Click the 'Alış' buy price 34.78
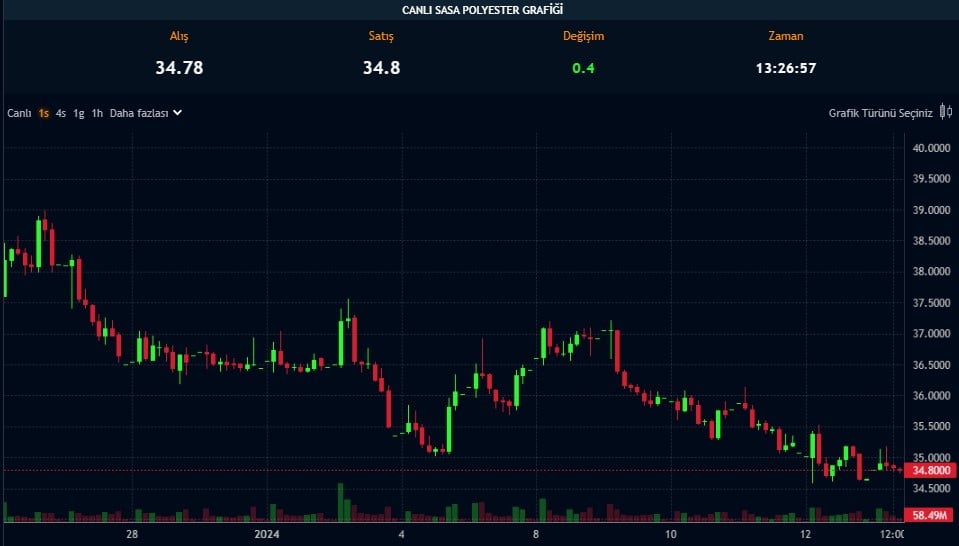The height and width of the screenshot is (546, 959). click(179, 68)
